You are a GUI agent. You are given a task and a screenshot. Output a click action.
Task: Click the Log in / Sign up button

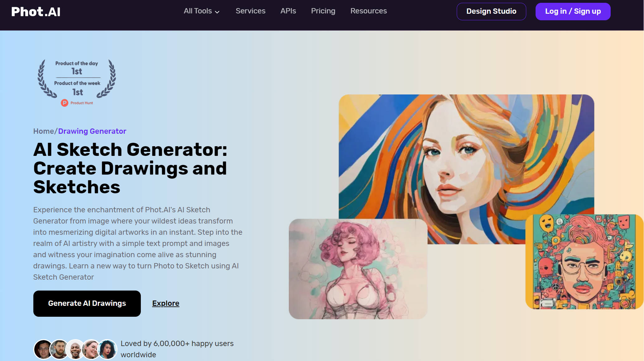tap(572, 11)
